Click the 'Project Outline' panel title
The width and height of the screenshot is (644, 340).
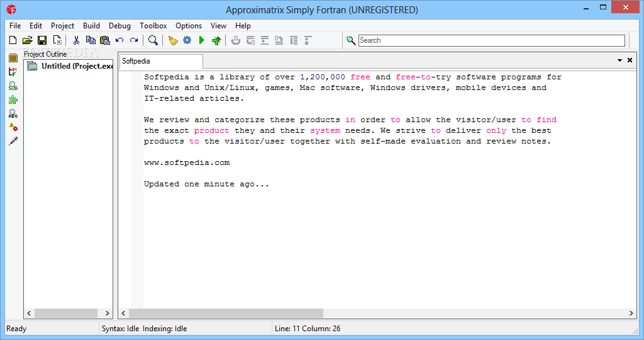45,54
